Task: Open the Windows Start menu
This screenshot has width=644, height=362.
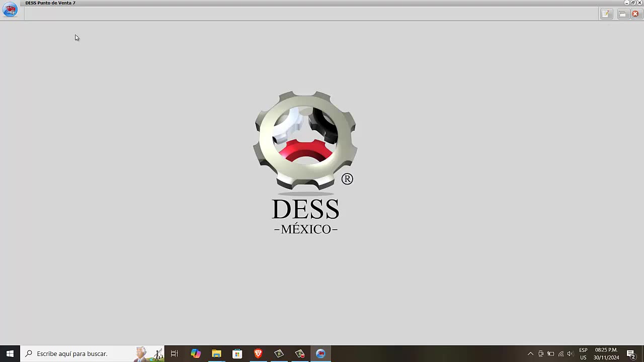Action: (10, 354)
